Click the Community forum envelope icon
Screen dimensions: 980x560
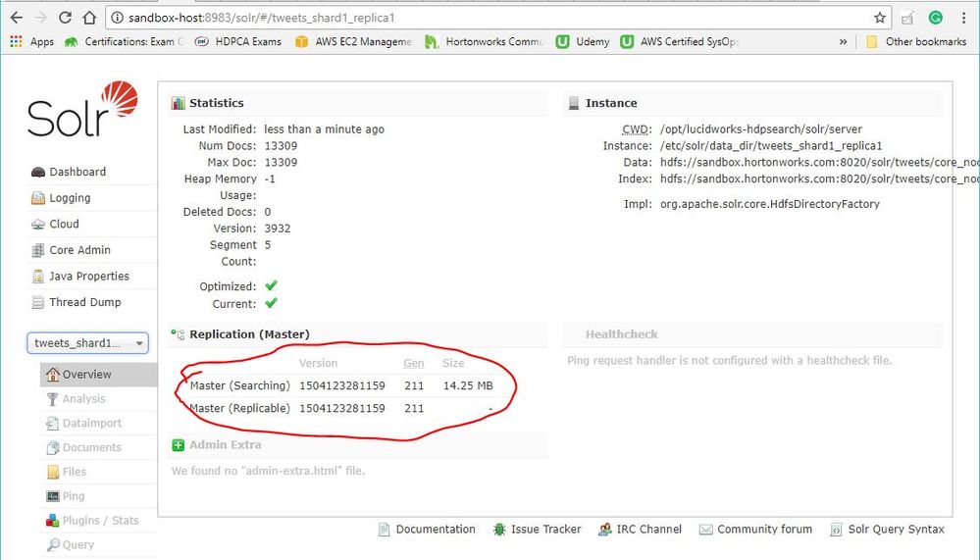[705, 530]
